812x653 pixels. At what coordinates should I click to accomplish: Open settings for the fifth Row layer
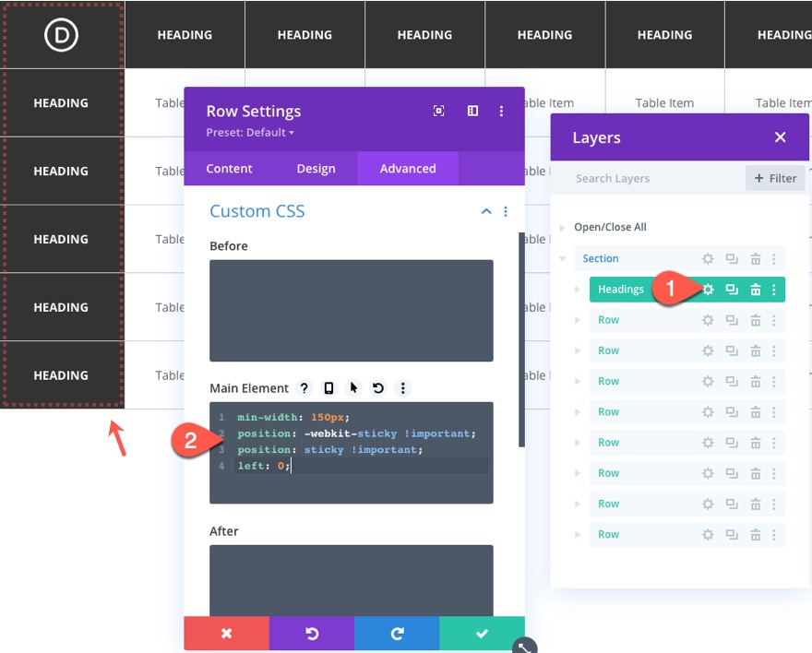pyautogui.click(x=708, y=443)
